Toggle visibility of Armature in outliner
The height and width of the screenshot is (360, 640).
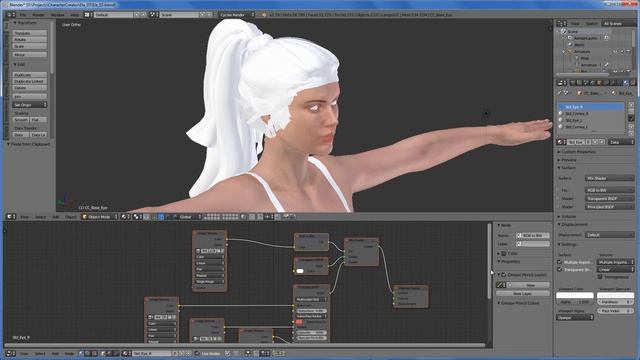(615, 52)
